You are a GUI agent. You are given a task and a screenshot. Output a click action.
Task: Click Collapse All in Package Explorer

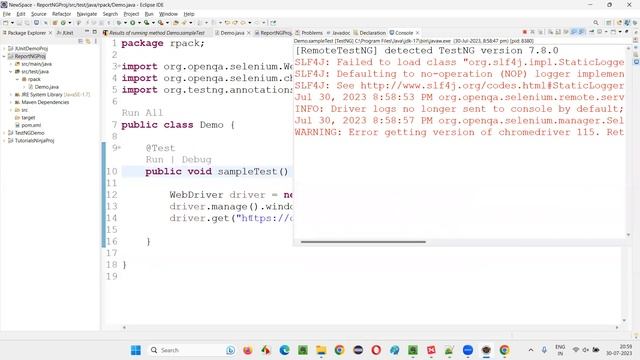(80, 41)
